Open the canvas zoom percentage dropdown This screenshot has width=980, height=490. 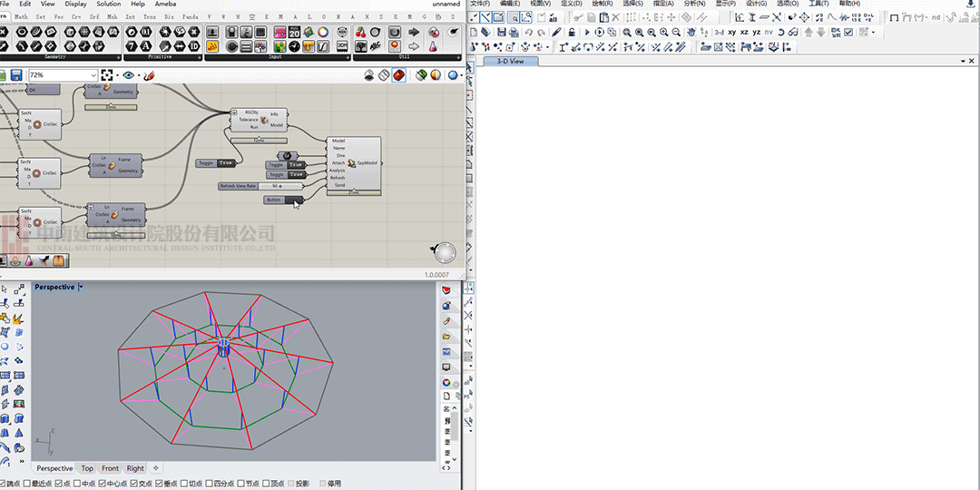point(93,75)
